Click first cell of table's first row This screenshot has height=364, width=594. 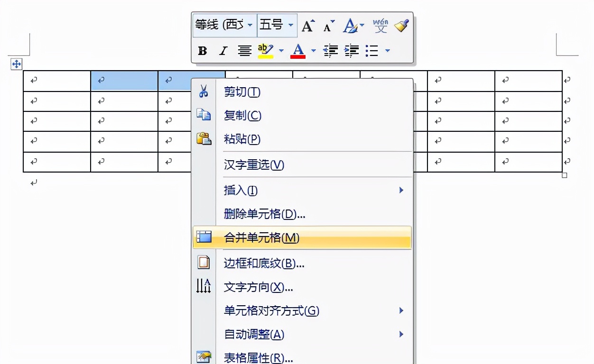(x=57, y=81)
